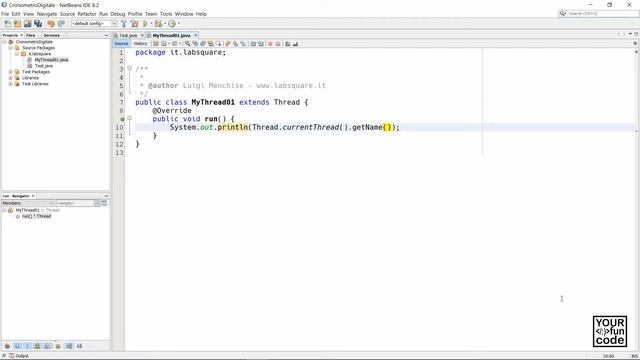Expand the Test Packages tree node
The width and height of the screenshot is (640, 360).
pos(11,72)
